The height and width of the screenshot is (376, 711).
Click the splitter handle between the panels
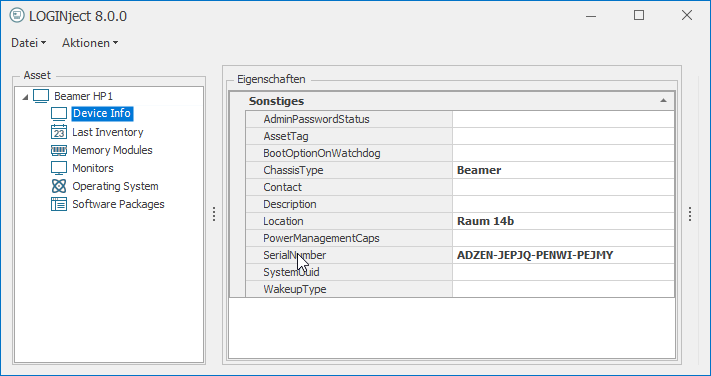point(214,214)
